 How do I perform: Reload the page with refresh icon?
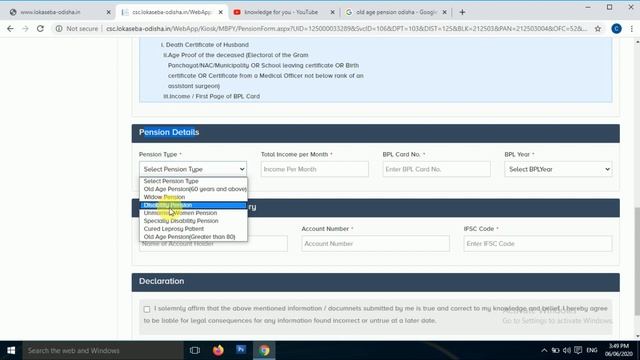(40, 29)
